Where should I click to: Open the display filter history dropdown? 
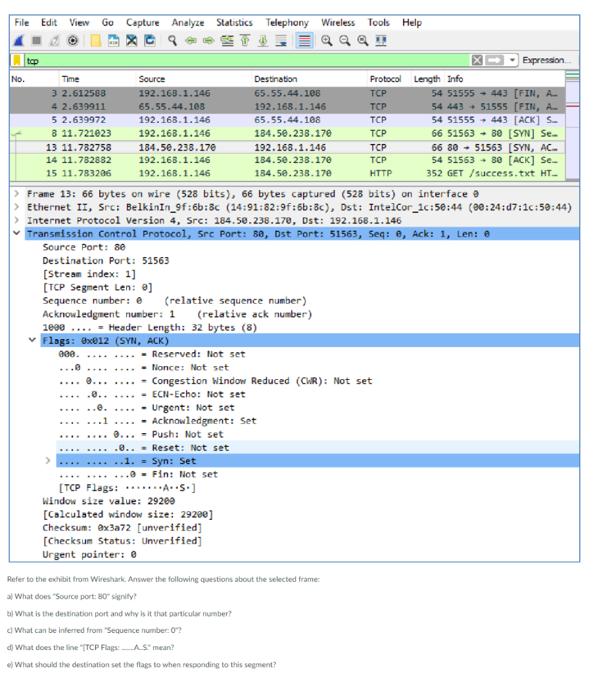(x=511, y=60)
